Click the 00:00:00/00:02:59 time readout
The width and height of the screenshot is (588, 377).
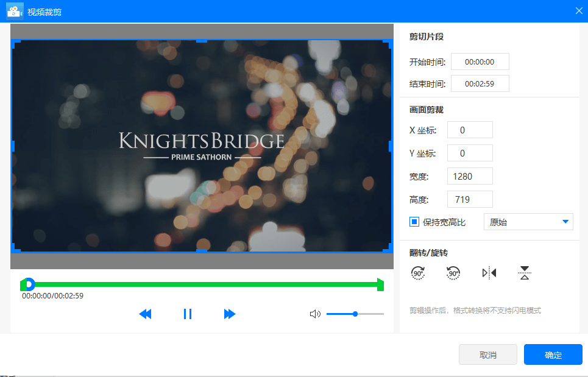[52, 295]
